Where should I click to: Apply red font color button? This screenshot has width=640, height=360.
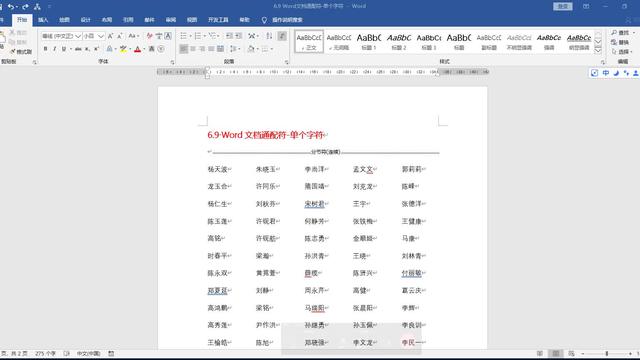click(x=138, y=49)
